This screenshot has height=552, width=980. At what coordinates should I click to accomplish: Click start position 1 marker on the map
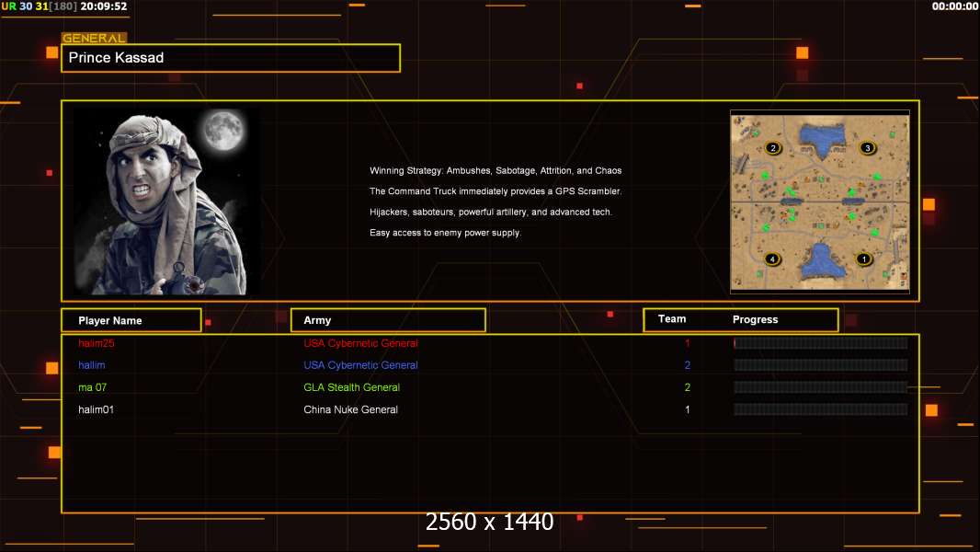coord(863,259)
